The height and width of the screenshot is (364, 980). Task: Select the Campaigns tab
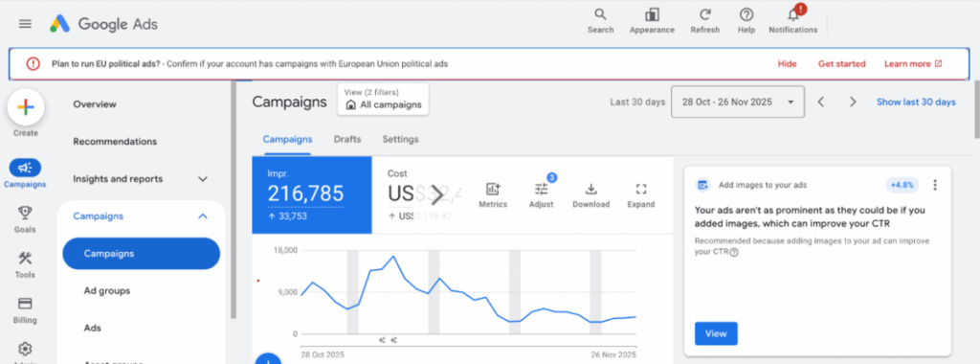287,140
